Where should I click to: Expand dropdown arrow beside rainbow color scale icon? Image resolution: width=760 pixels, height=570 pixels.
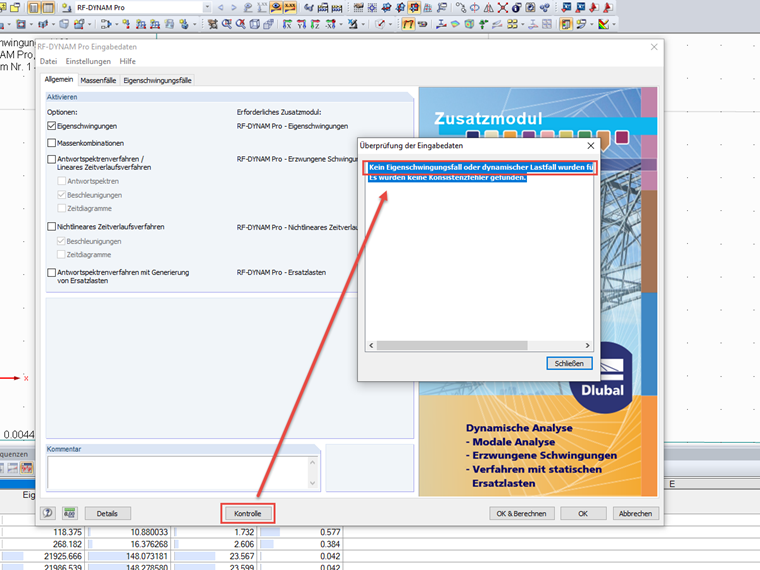tap(614, 24)
